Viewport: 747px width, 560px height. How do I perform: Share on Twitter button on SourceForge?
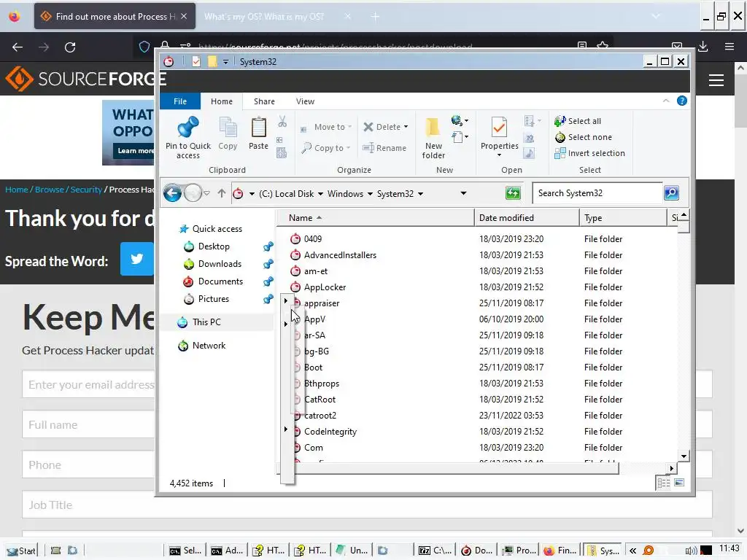click(136, 259)
